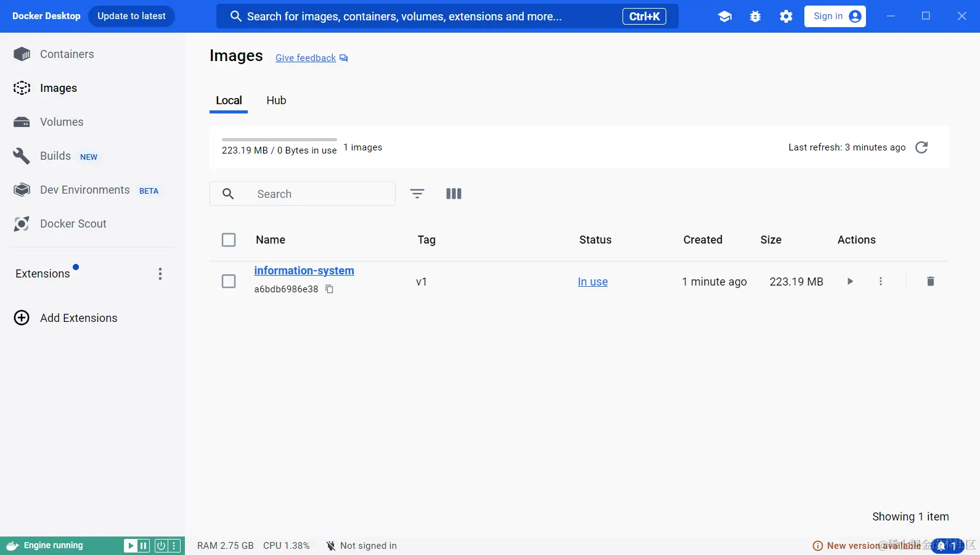Check the information-system image checkbox

point(229,281)
